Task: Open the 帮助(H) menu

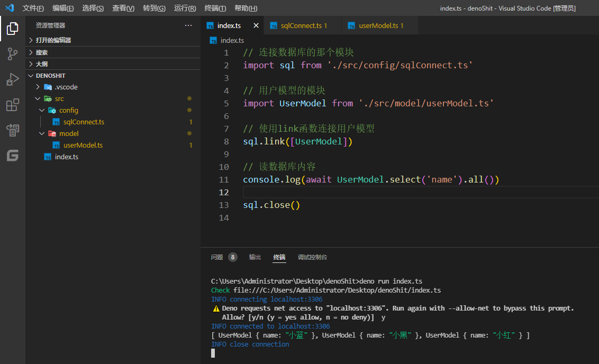Action: coord(246,8)
